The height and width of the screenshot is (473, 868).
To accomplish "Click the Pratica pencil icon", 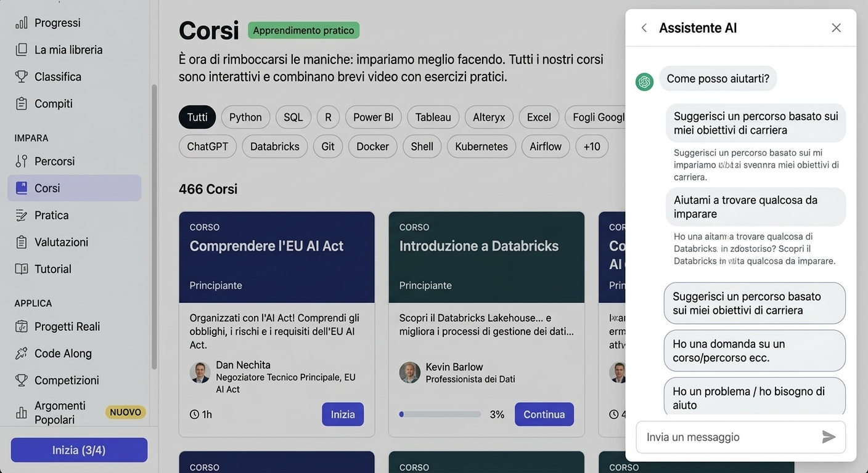I will pos(22,216).
